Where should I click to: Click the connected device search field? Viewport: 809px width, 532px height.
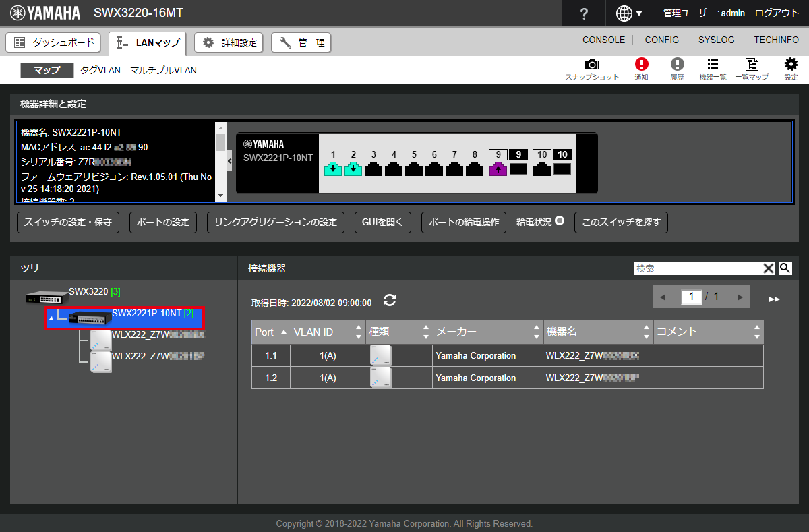pyautogui.click(x=697, y=268)
